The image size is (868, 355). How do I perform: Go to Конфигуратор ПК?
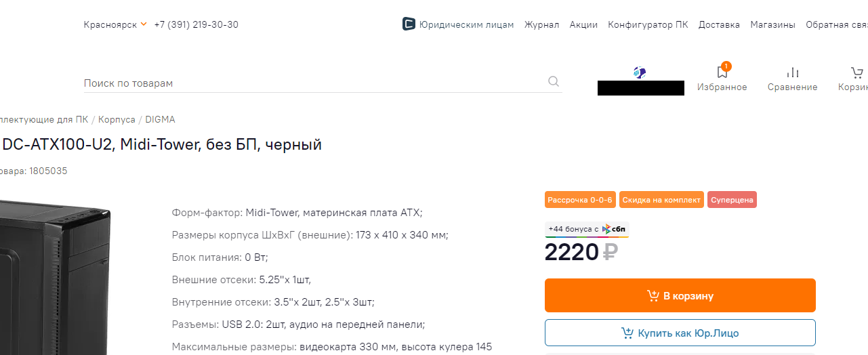coord(648,24)
